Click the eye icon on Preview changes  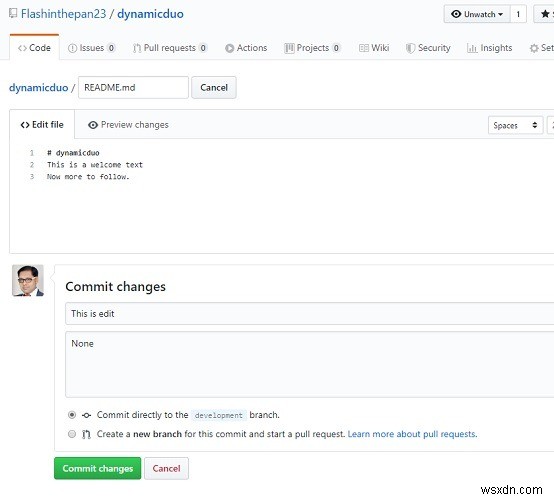(x=93, y=125)
